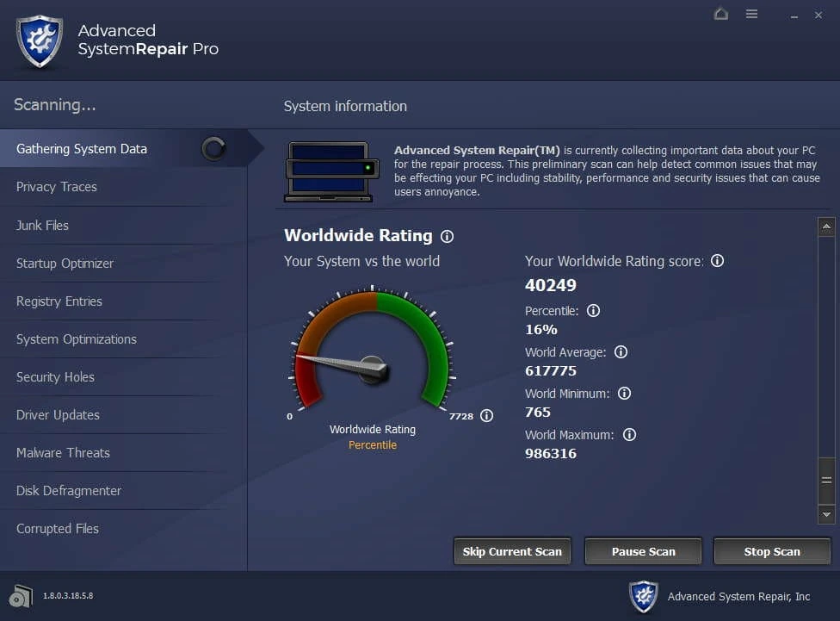
Task: Click the scrollbar down arrow
Action: pyautogui.click(x=826, y=514)
